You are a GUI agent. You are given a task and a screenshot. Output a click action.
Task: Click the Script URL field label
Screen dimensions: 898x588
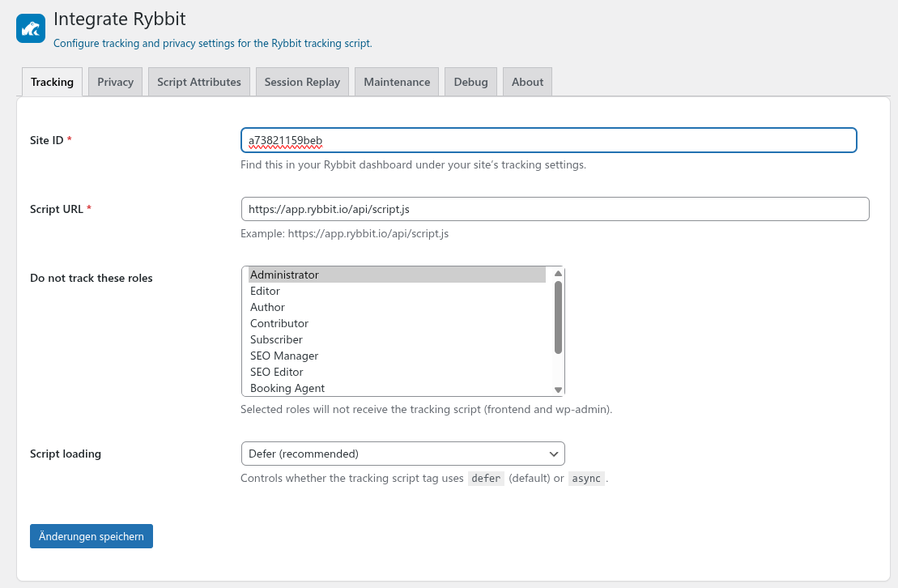(x=60, y=209)
